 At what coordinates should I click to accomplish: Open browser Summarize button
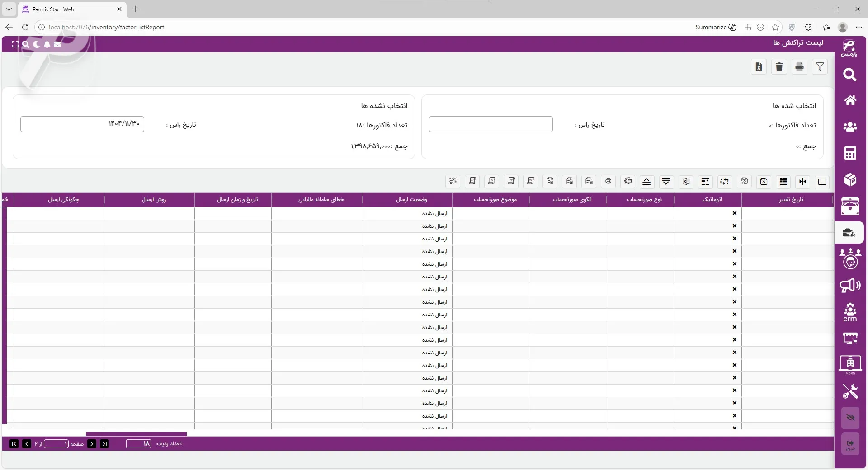[x=716, y=27]
